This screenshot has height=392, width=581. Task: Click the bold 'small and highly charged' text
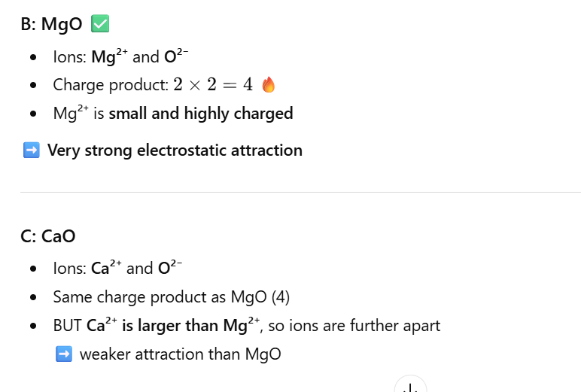pos(201,114)
